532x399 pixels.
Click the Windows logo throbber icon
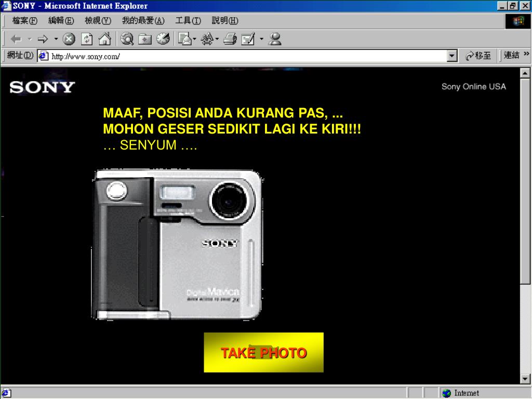tap(518, 21)
